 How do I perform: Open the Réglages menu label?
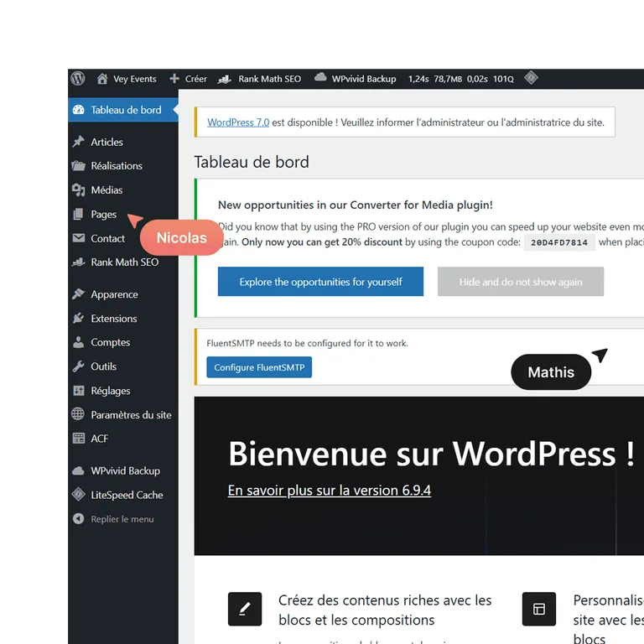111,391
